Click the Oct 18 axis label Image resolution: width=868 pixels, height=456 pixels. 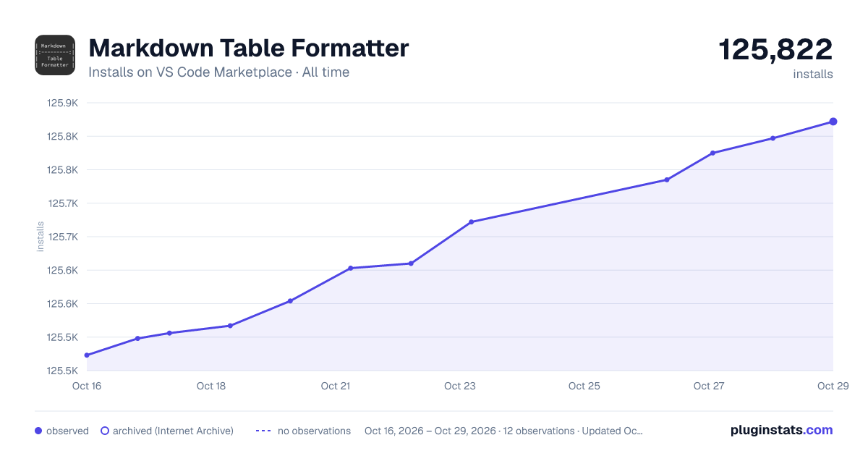tap(211, 386)
